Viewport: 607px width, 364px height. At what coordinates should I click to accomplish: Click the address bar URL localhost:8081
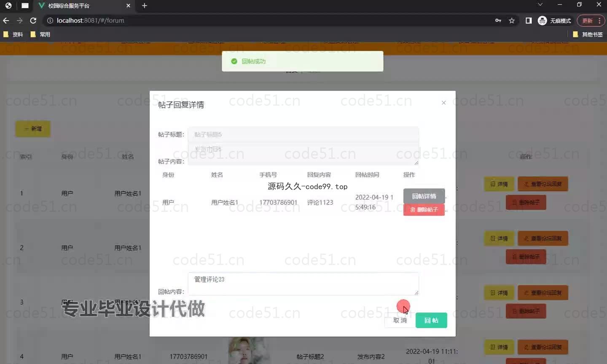[x=90, y=20]
